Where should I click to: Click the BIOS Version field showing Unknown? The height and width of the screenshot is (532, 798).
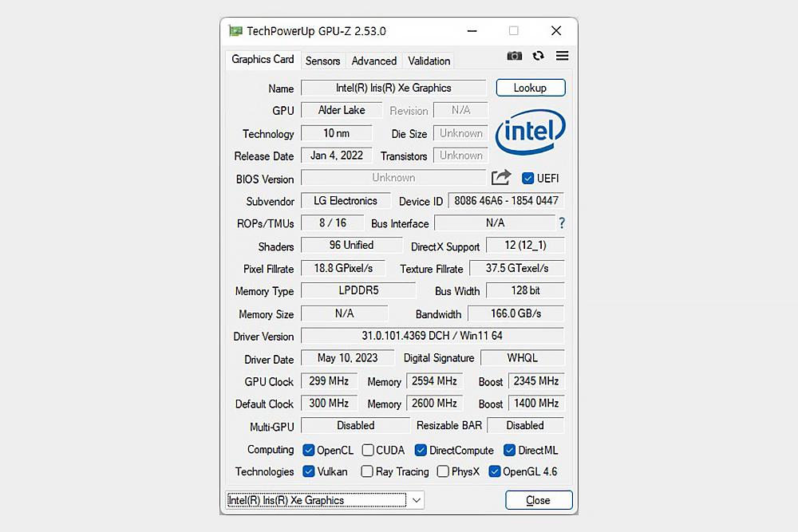pyautogui.click(x=393, y=178)
